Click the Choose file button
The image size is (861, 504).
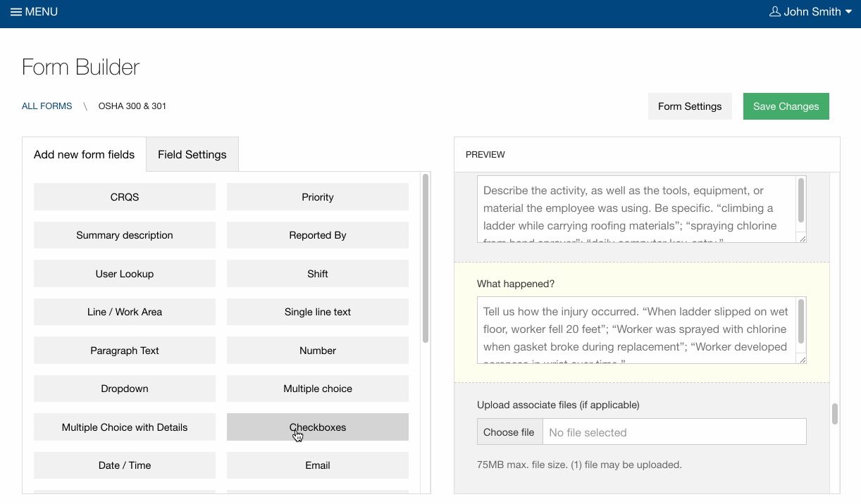tap(509, 432)
